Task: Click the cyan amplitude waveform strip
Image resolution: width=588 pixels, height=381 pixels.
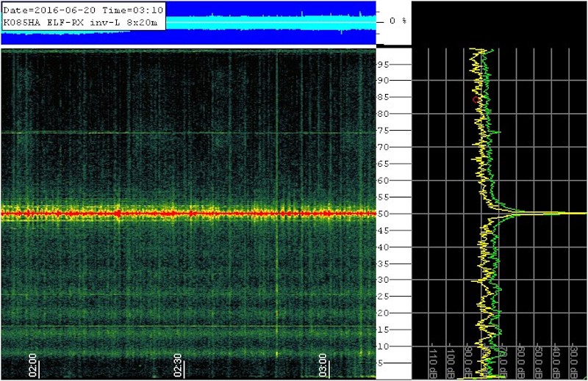Action: tap(272, 21)
